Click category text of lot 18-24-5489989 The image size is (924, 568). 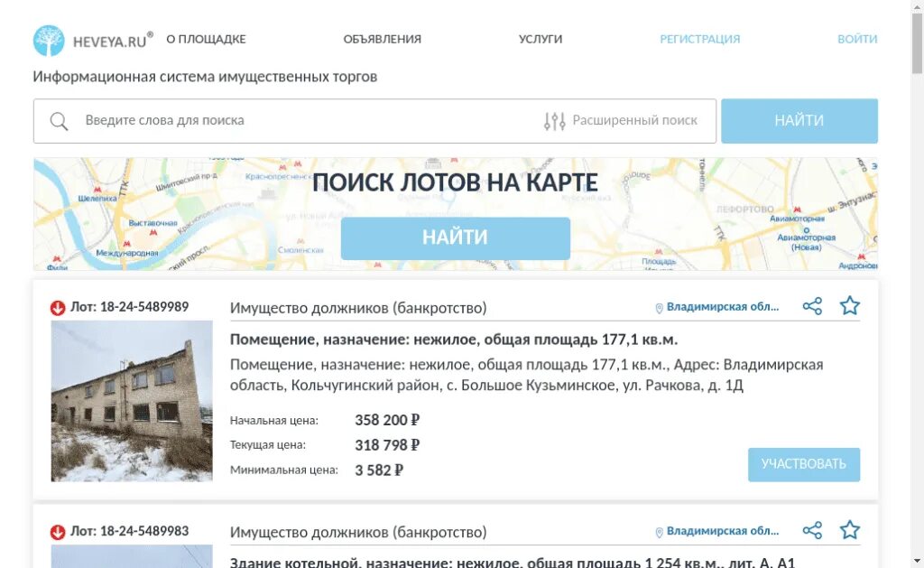tap(358, 308)
